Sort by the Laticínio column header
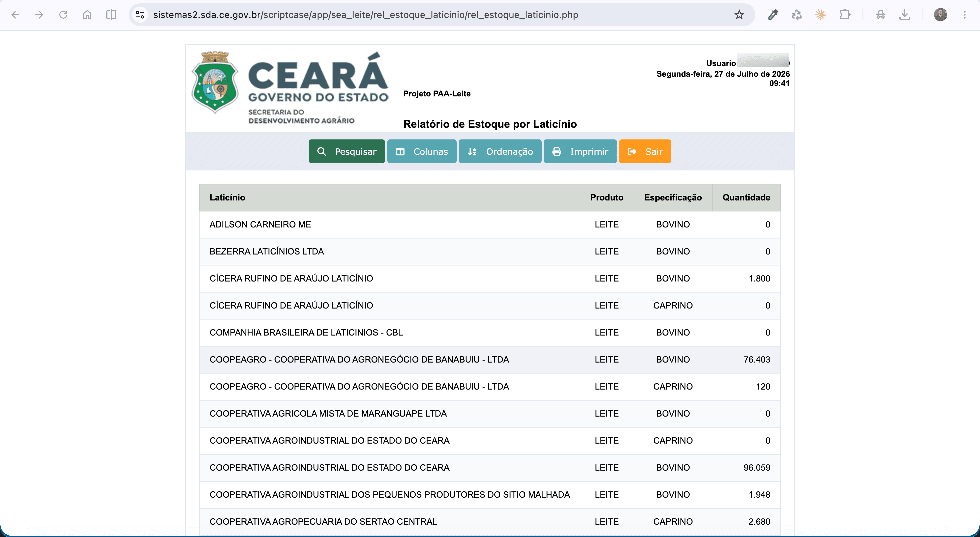The image size is (980, 537). pyautogui.click(x=227, y=197)
